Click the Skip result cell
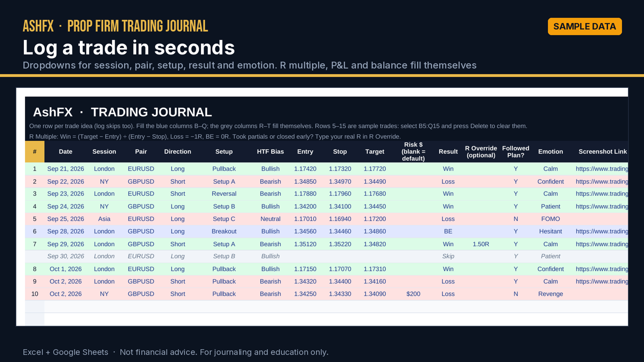The width and height of the screenshot is (644, 362). [448, 256]
